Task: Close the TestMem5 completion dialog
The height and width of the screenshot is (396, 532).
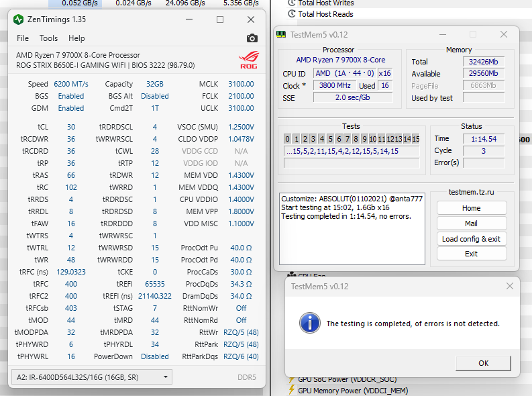Action: coord(510,286)
